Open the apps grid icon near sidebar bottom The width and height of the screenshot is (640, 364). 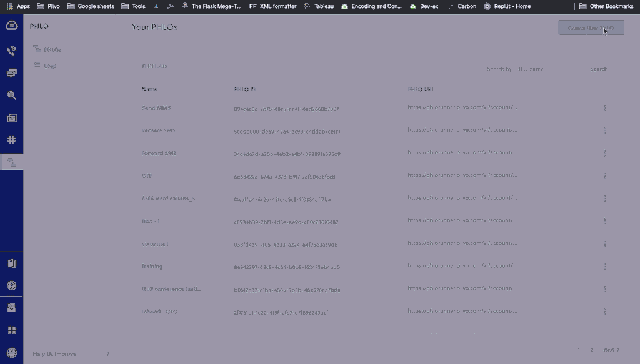[x=11, y=329]
